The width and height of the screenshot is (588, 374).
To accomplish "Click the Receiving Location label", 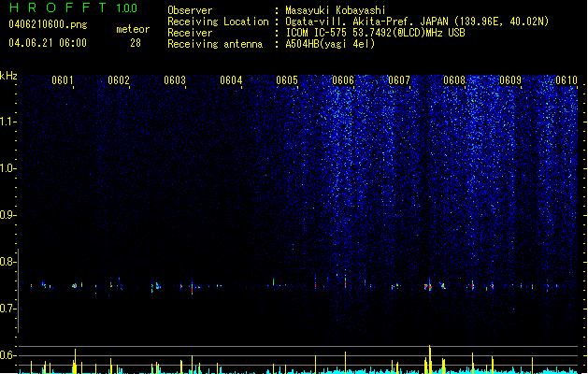I will [218, 22].
